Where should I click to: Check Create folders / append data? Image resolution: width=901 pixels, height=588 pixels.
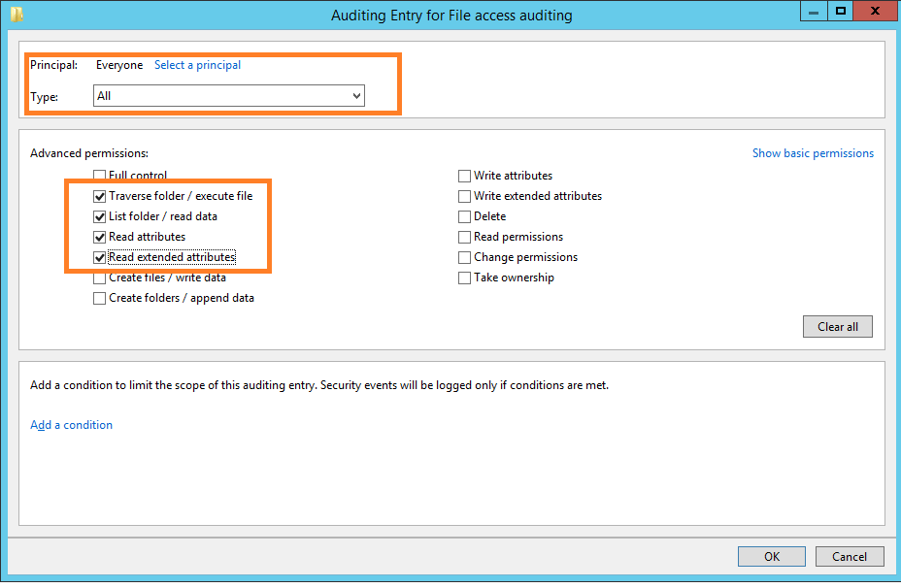99,298
